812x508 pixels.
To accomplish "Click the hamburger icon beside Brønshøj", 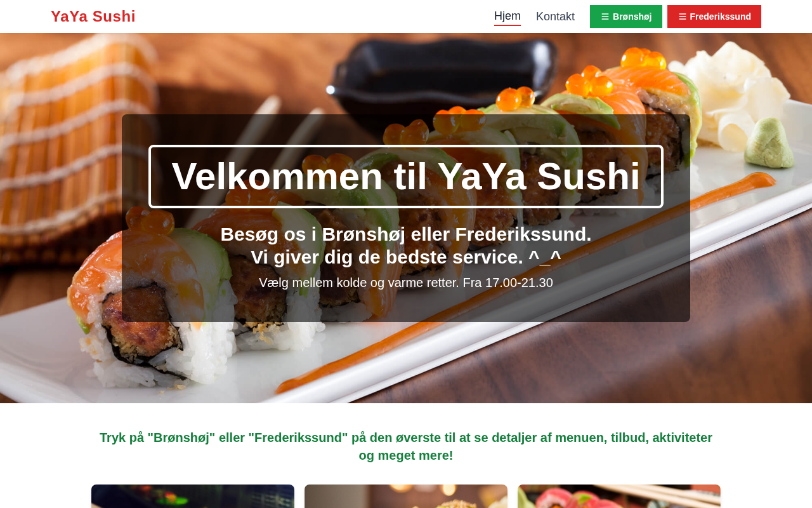I will 605,17.
